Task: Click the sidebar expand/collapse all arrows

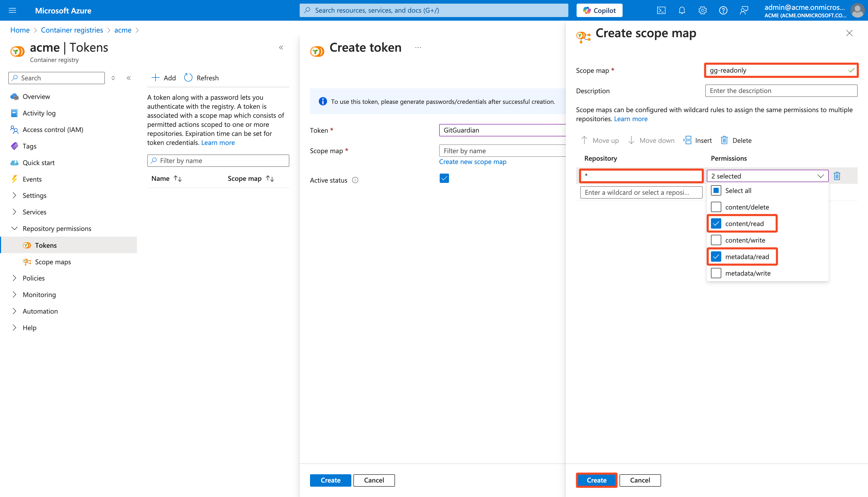Action: click(113, 78)
